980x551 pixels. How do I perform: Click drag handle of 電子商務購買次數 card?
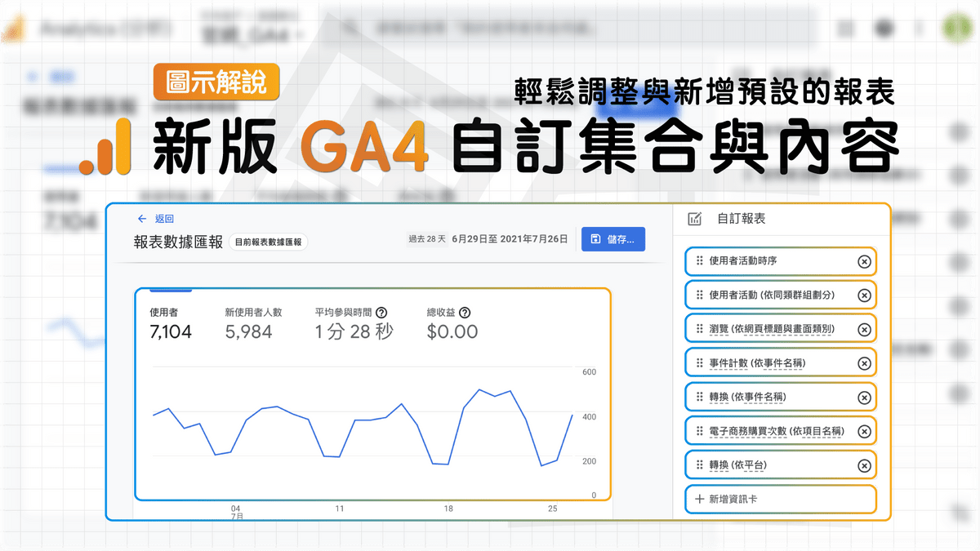(699, 431)
